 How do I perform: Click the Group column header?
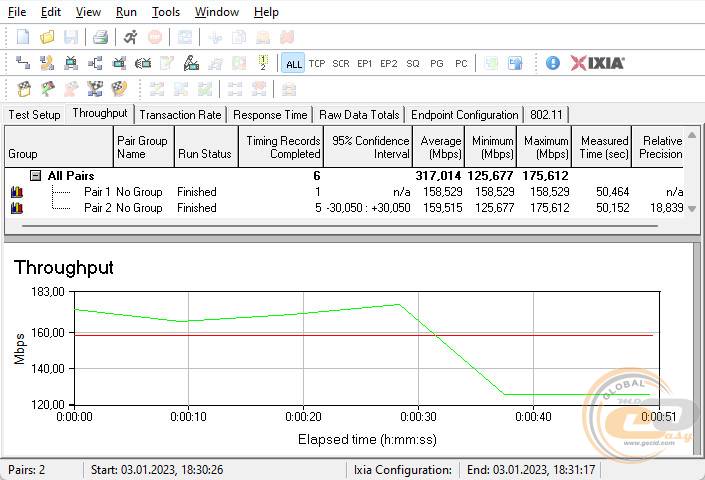pos(59,147)
